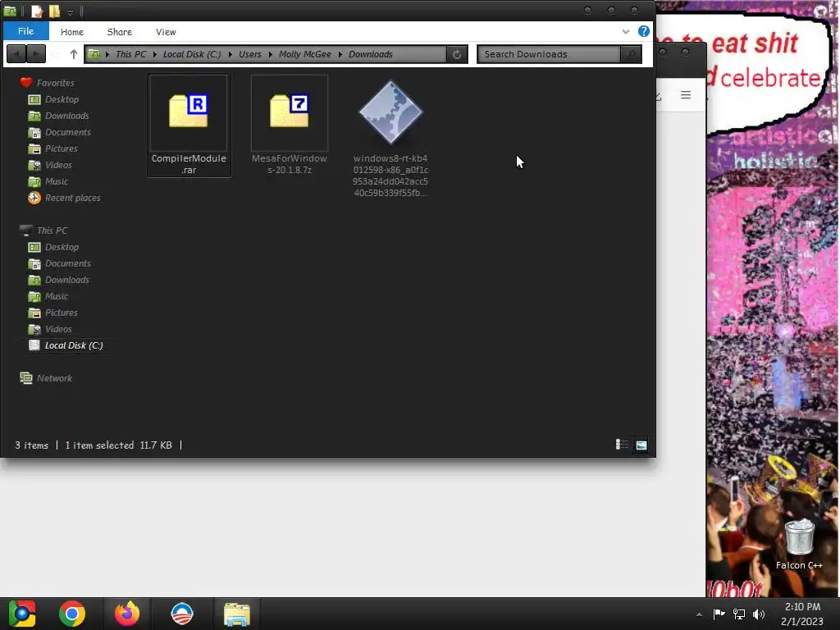
Task: Select This PC in navigation pane
Action: (44, 231)
